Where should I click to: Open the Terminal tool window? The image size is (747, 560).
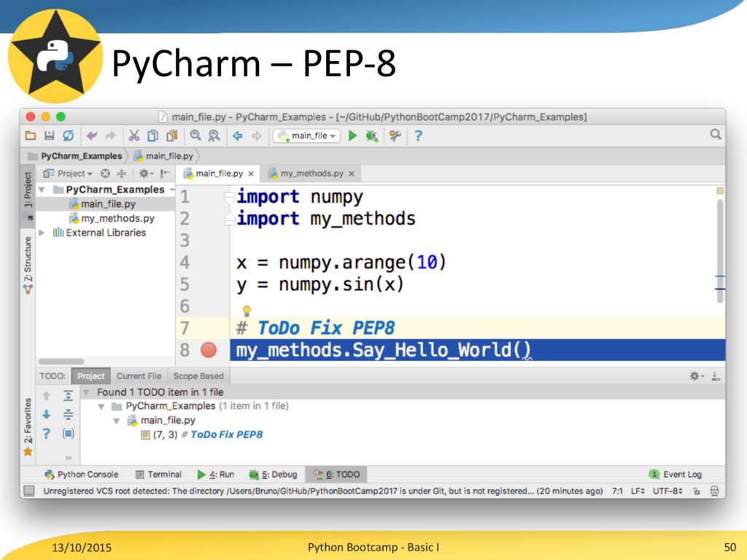[x=158, y=474]
